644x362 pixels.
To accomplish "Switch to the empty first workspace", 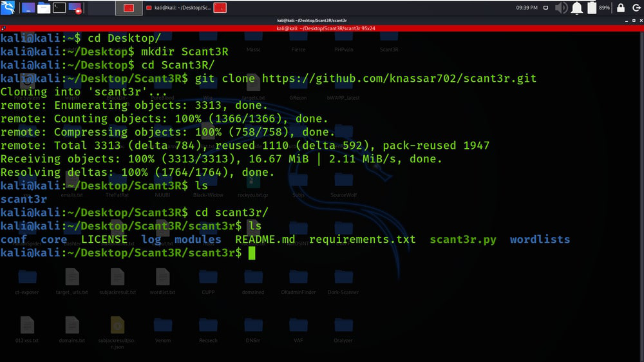I will pyautogui.click(x=101, y=8).
